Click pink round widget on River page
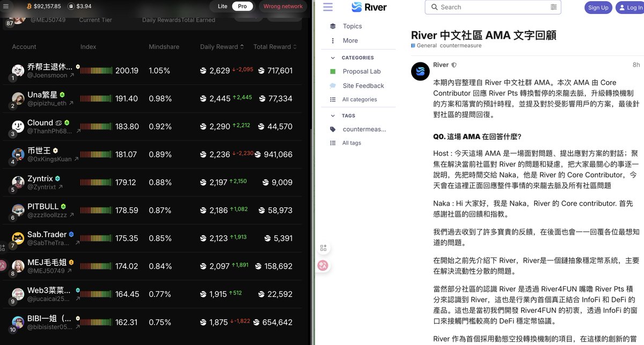This screenshot has height=345, width=644. coord(323,265)
